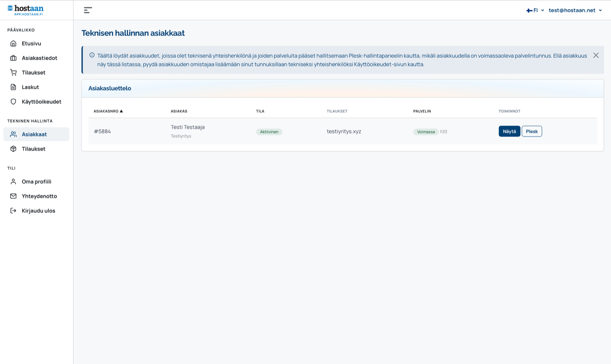Open the FI language dropdown
611x364 pixels.
click(x=535, y=10)
